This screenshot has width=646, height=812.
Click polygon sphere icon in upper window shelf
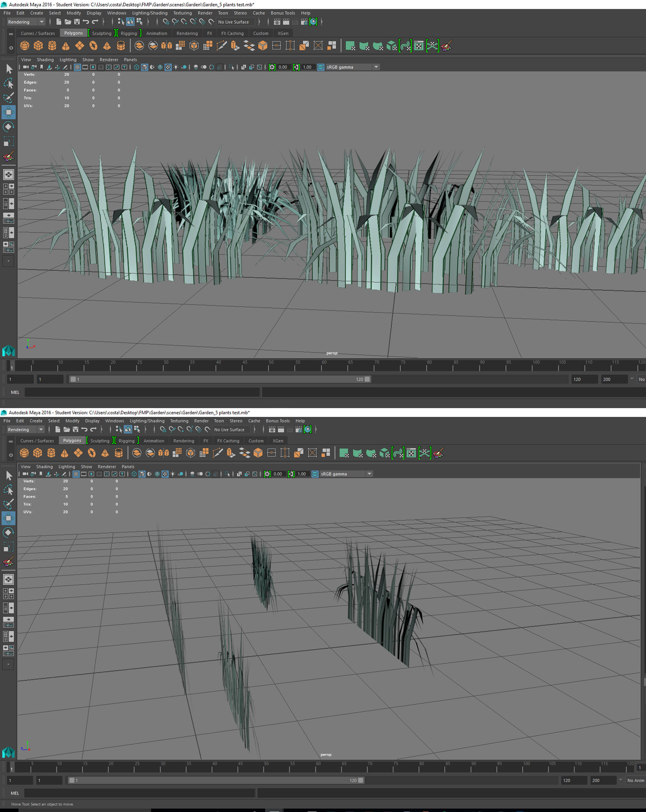25,46
